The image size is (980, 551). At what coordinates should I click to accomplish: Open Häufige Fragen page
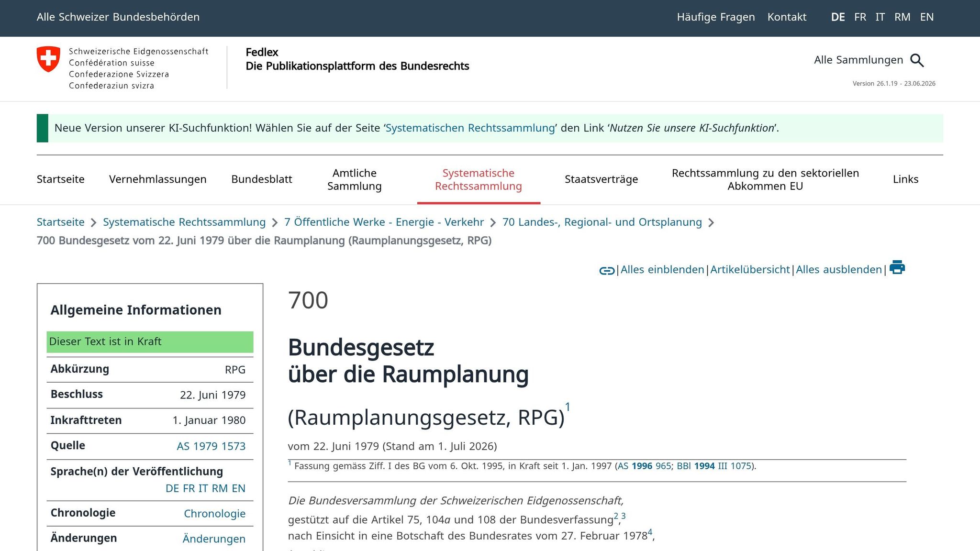(x=716, y=17)
